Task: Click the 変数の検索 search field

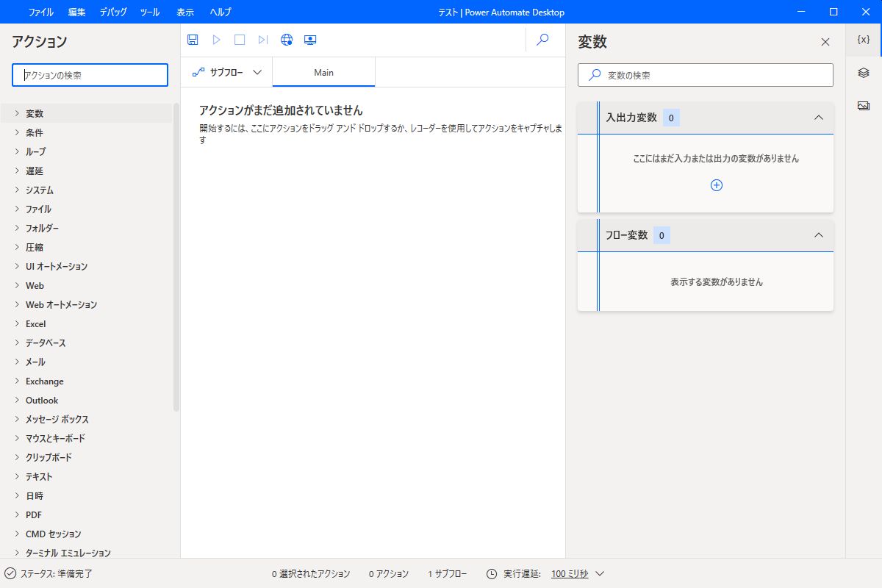Action: (706, 75)
